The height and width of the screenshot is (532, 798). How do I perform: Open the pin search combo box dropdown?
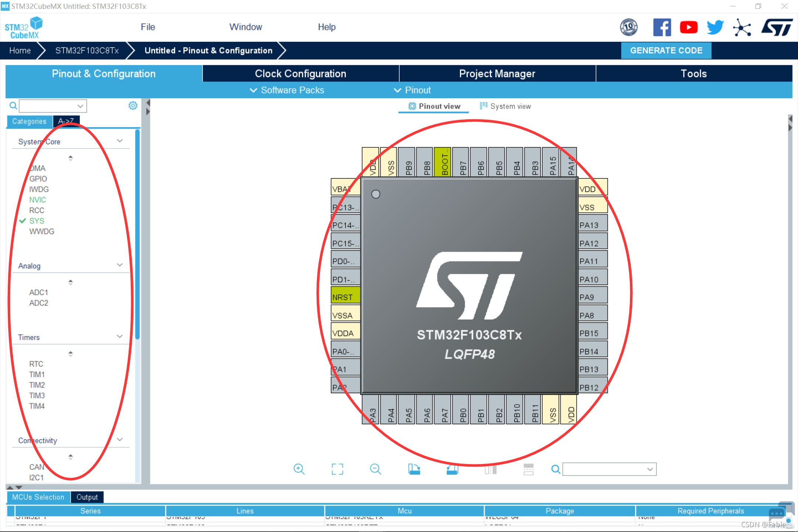pyautogui.click(x=650, y=469)
